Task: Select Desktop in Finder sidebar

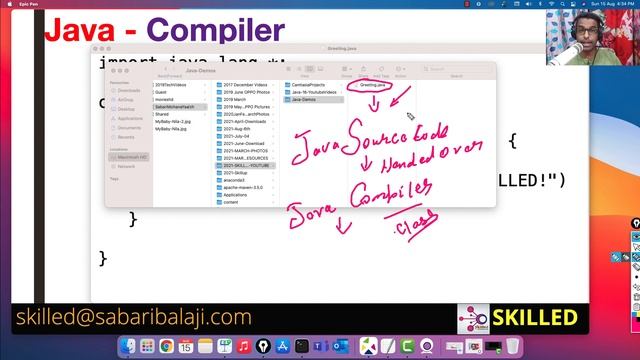Action: 126,109
